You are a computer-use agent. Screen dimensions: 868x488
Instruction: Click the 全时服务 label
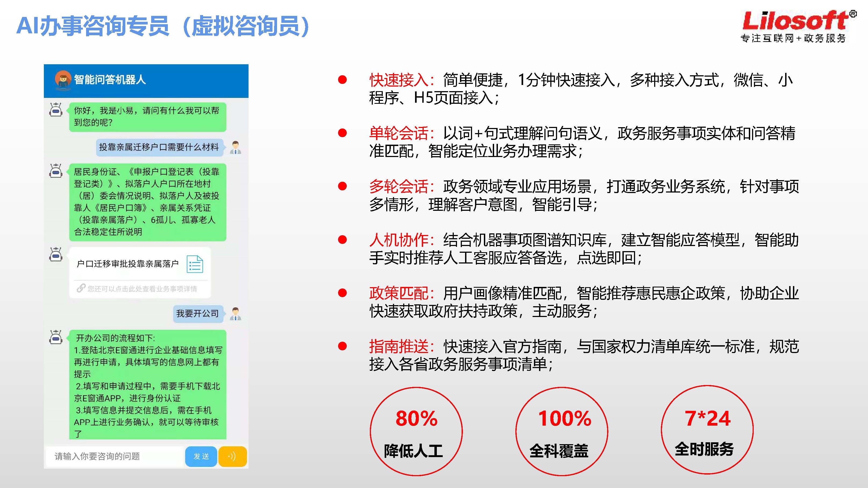pos(704,449)
